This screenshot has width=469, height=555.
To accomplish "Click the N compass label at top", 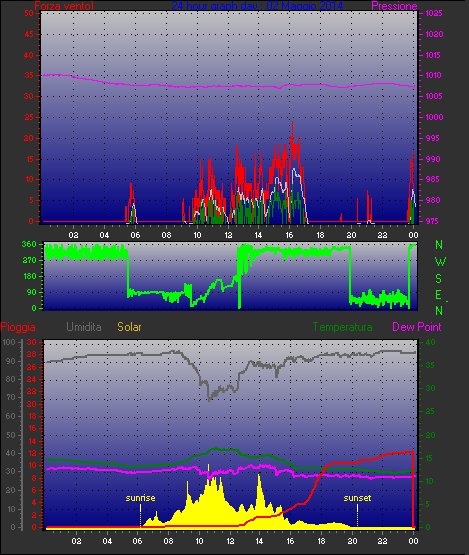I will pyautogui.click(x=439, y=245).
